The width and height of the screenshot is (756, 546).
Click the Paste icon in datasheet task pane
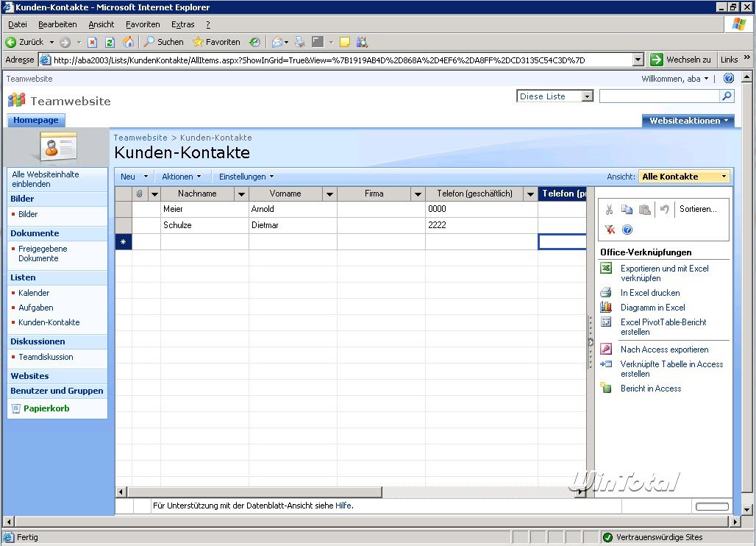click(645, 209)
